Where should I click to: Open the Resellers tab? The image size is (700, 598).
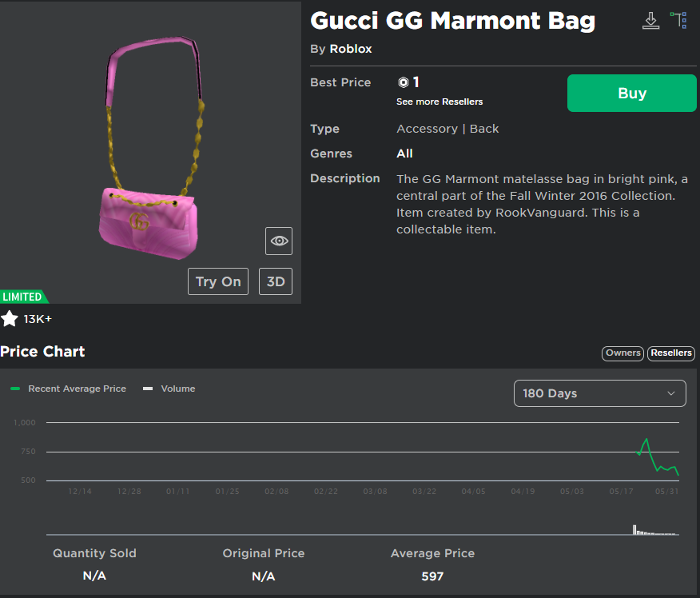(x=671, y=353)
